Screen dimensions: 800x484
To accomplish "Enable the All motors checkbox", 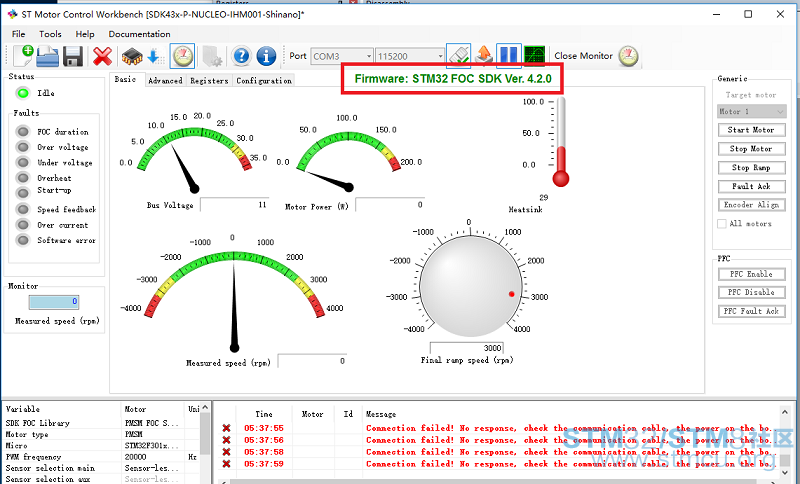I will tap(721, 223).
